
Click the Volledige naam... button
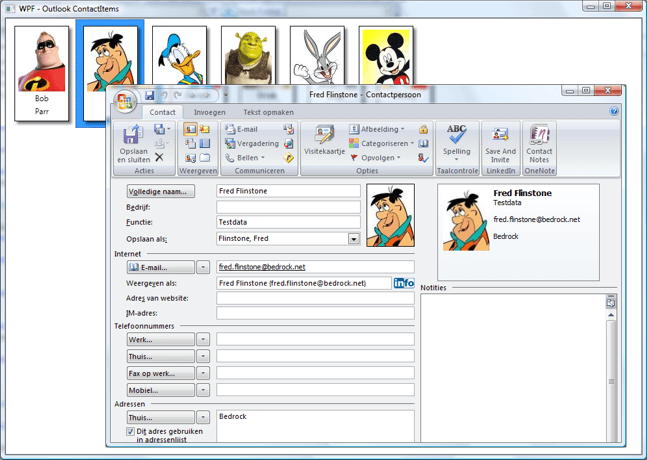161,191
